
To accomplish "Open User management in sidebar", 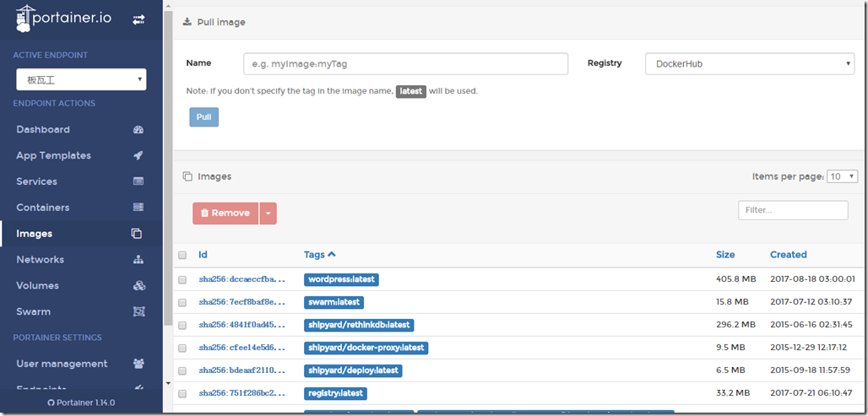I will pyautogui.click(x=81, y=364).
